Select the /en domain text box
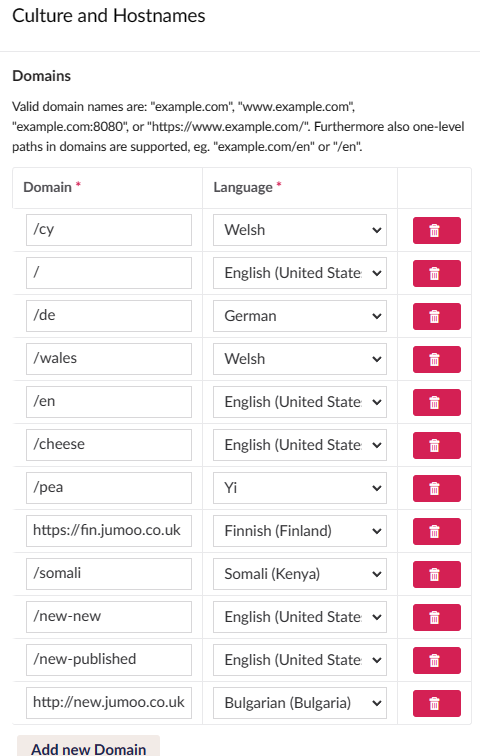Viewport: 480px width, 756px height. click(x=109, y=402)
